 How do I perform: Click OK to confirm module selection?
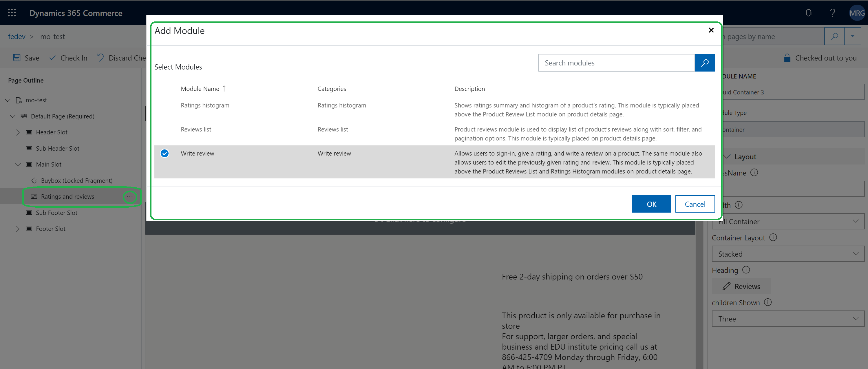click(652, 204)
